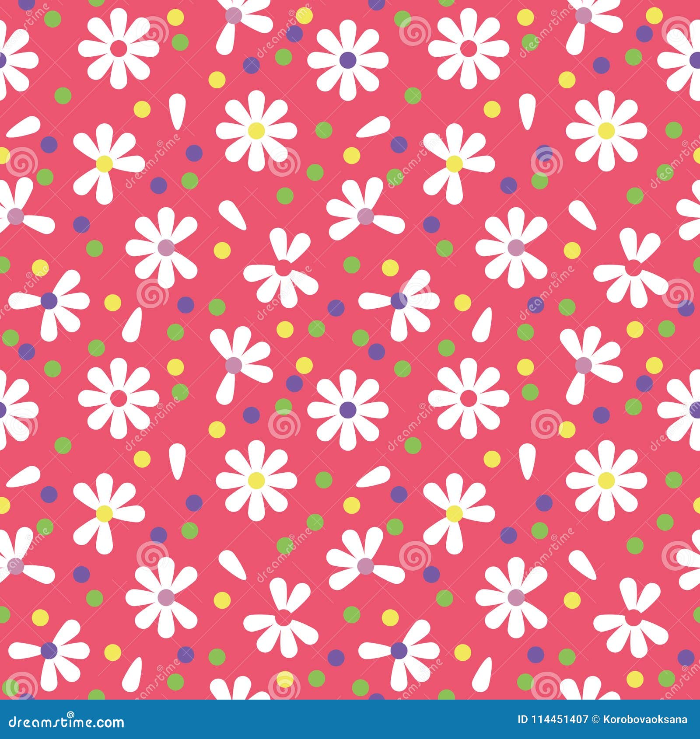This screenshot has height=739, width=700.
Task: Click the yellow-centered daisy near top left
Action: [105, 163]
